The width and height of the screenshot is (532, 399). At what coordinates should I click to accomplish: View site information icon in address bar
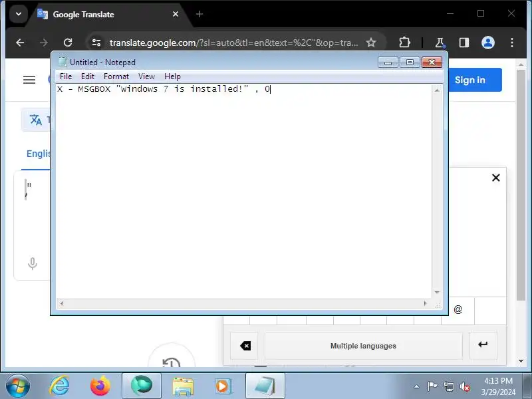(x=96, y=43)
